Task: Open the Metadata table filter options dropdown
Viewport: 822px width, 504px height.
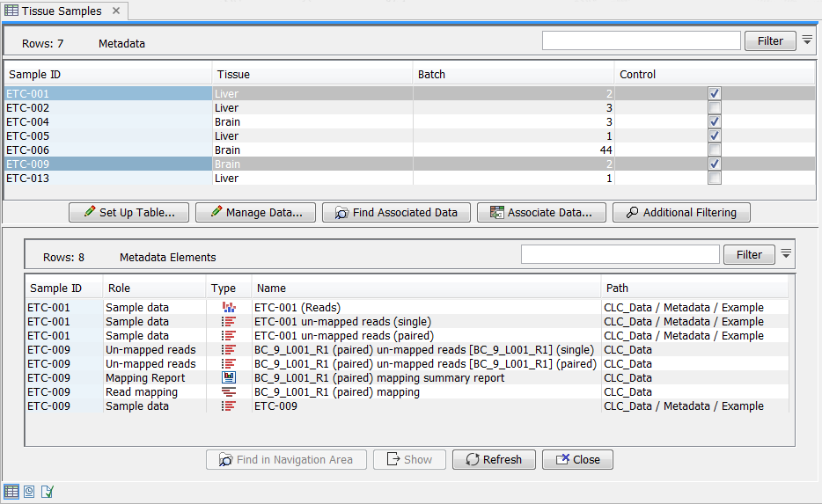Action: point(807,40)
